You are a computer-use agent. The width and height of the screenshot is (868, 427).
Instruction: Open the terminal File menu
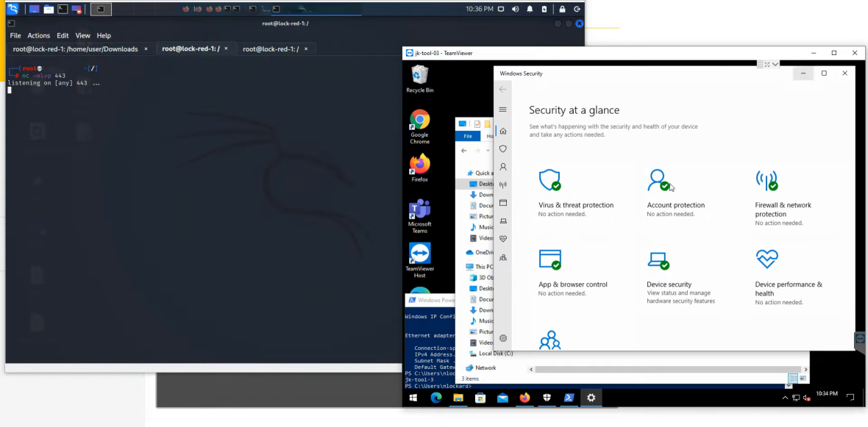pos(15,35)
